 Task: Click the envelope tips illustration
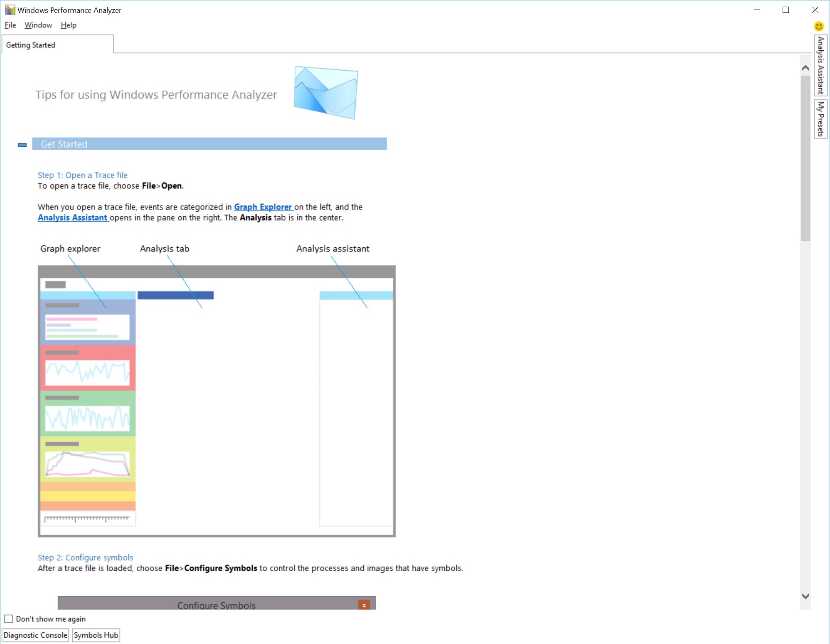(325, 92)
